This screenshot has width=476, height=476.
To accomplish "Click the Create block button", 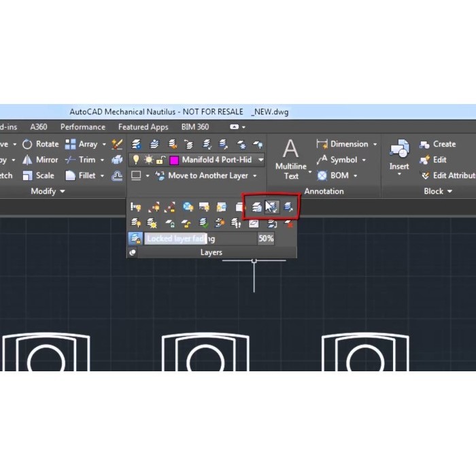I will pyautogui.click(x=437, y=144).
